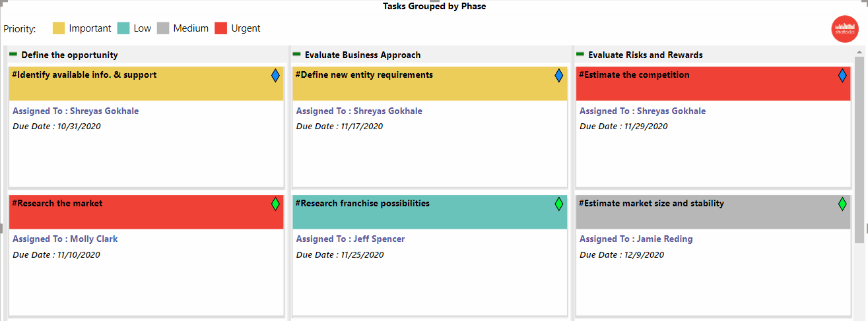Click the vertical scrollbar thumb
The image size is (868, 321).
859,148
